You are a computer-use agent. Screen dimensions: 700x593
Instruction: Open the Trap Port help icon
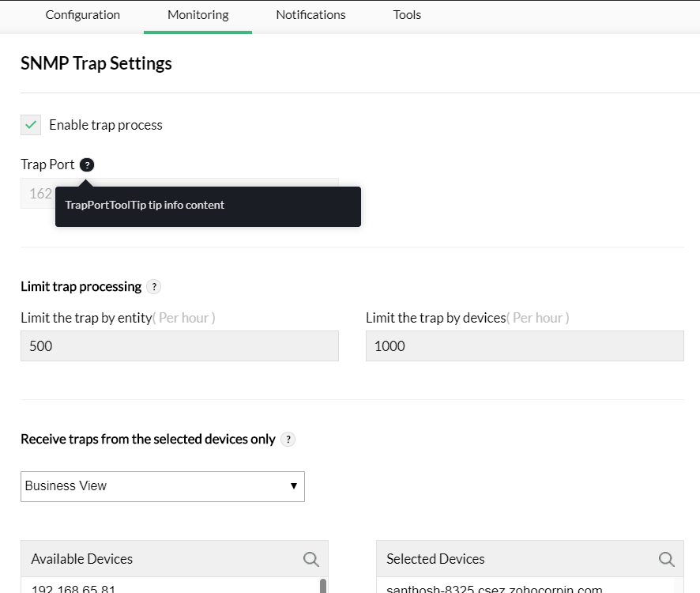85,164
